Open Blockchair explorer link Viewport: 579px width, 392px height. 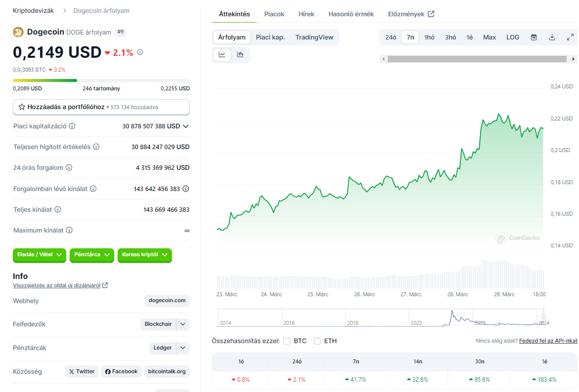coord(158,324)
